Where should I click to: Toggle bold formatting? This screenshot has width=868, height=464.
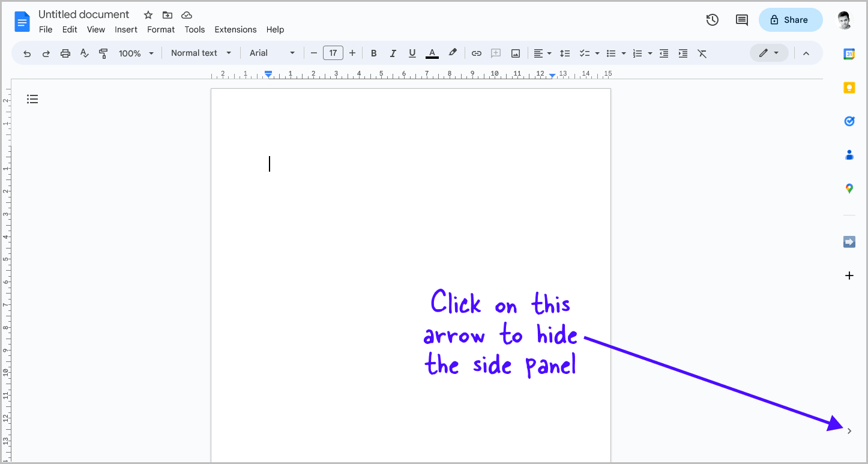click(373, 53)
